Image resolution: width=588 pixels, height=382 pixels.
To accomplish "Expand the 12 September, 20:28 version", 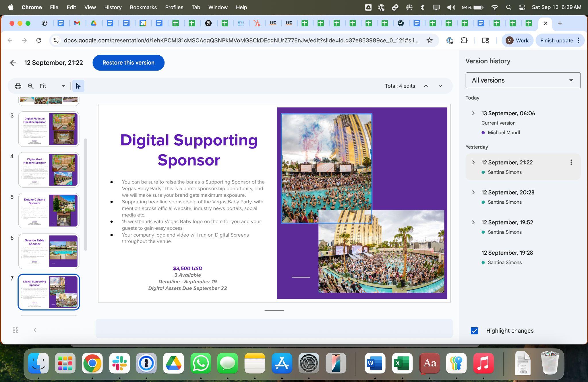I will click(473, 192).
